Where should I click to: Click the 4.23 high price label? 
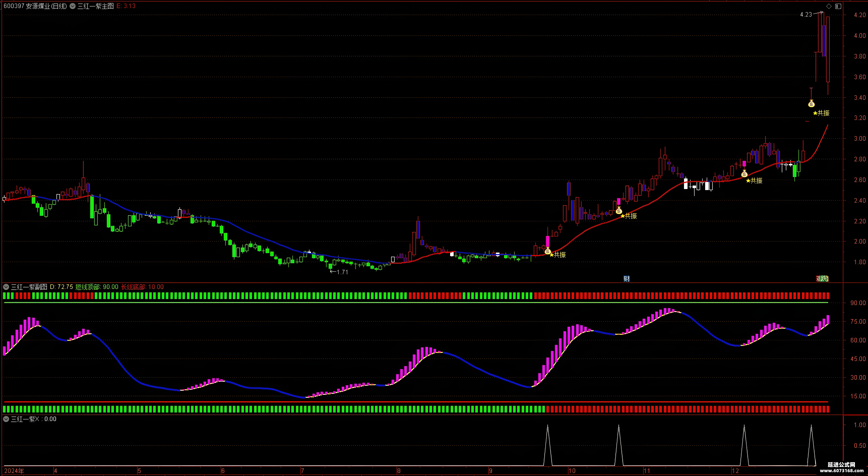[806, 14]
